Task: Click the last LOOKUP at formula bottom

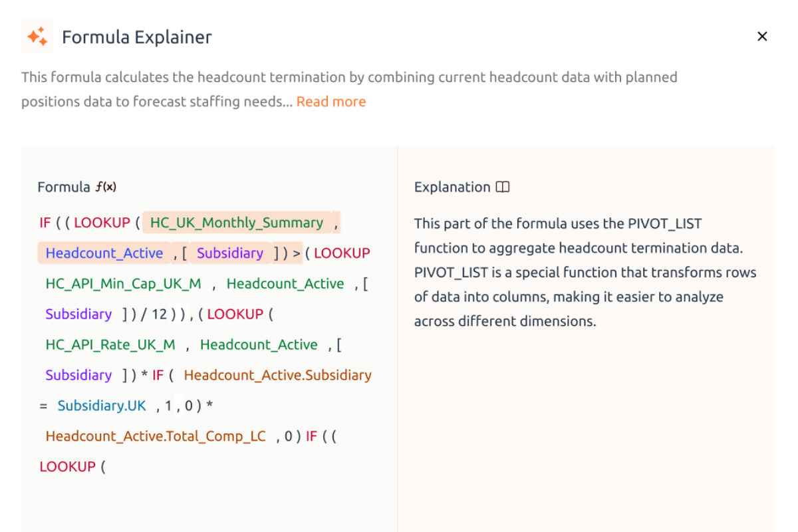Action: point(67,466)
